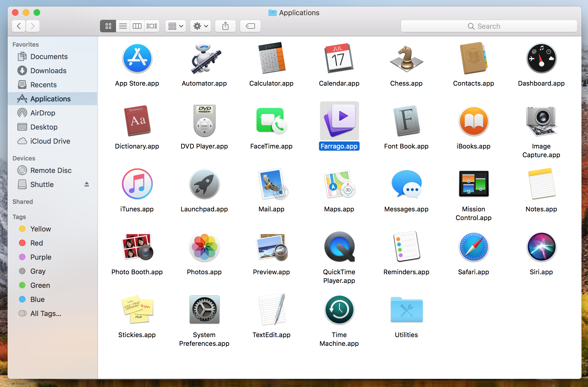Select the Dictionary app icon
Screen dimensions: 588x387
137,121
